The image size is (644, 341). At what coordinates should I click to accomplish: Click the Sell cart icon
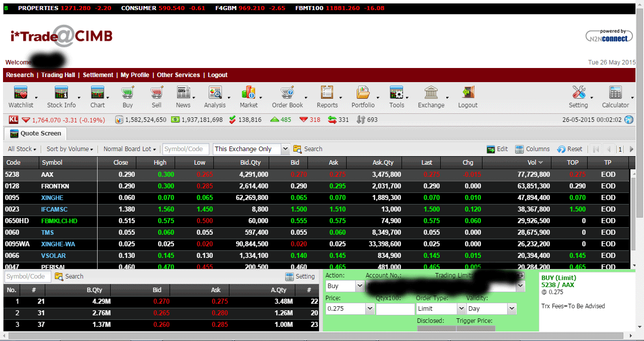click(156, 93)
